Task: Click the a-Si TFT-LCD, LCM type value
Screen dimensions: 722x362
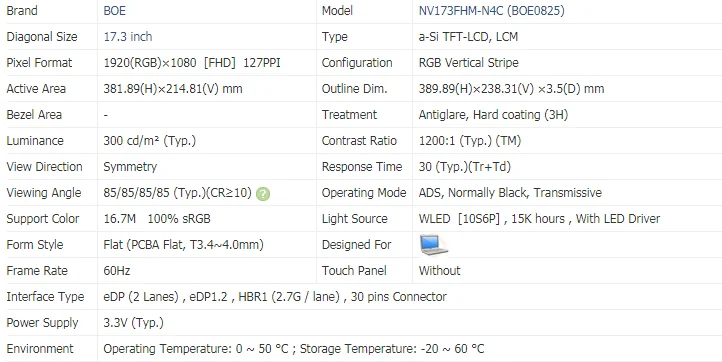Action: tap(468, 37)
